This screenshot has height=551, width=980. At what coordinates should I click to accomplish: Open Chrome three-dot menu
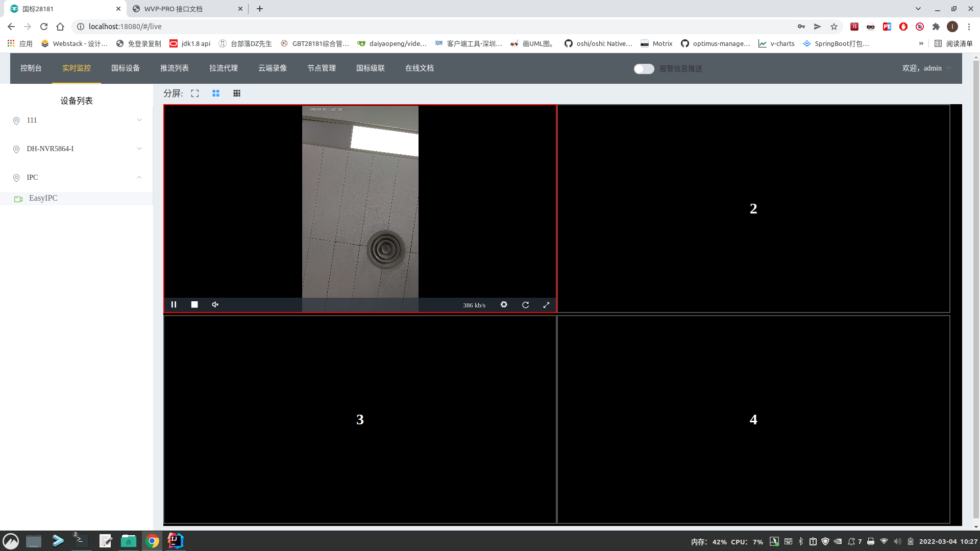(969, 27)
